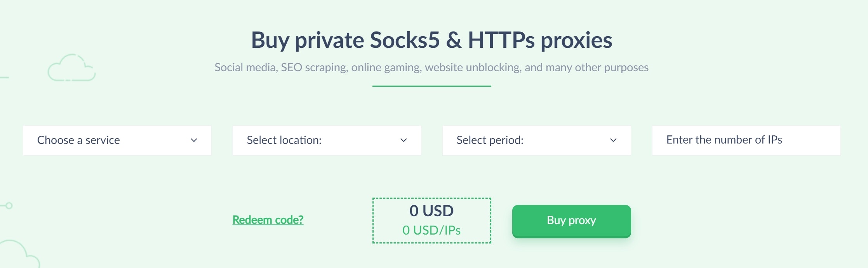Open the Select location dropdown
Viewport: 868px width, 268px height.
pyautogui.click(x=327, y=140)
